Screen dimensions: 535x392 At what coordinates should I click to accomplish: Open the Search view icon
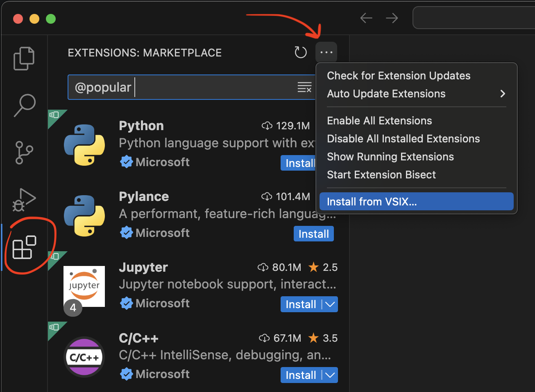pos(25,105)
